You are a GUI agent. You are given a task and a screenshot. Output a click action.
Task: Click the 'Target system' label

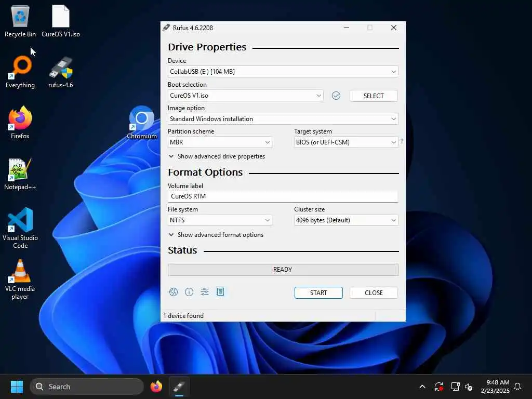[313, 131]
